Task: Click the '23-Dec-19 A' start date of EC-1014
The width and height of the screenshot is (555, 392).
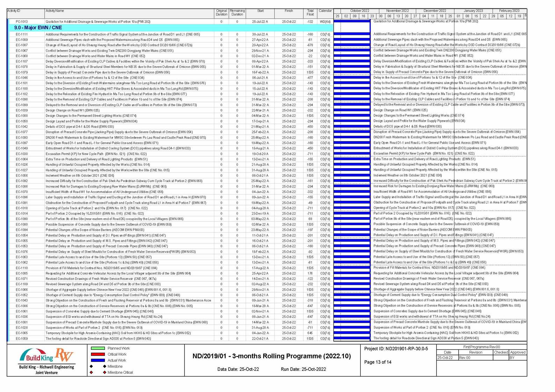Action: pos(260,214)
